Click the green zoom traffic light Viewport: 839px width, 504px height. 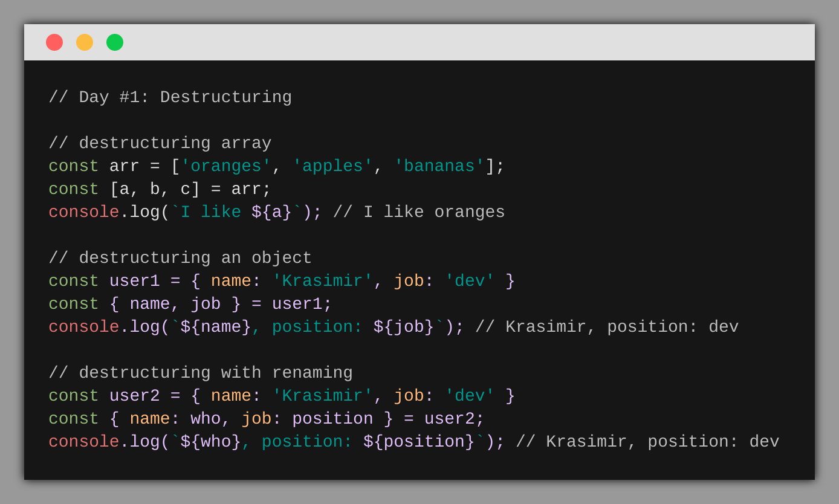tap(114, 42)
